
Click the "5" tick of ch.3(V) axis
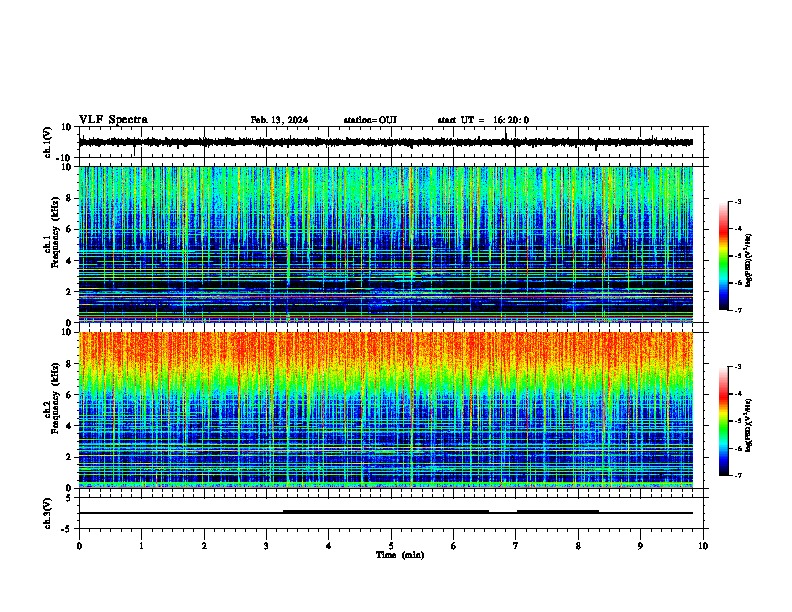click(x=69, y=498)
